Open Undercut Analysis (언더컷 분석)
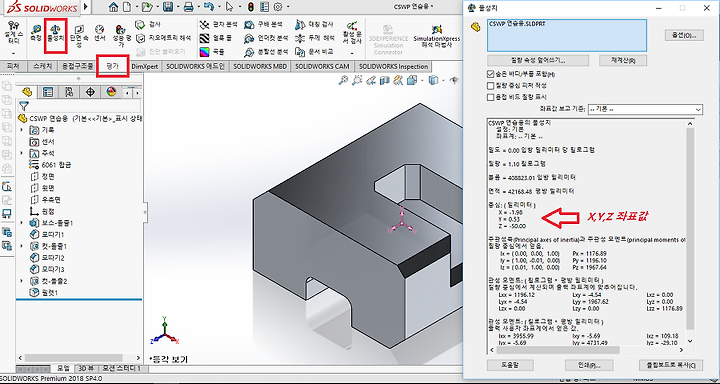This screenshot has height=384, width=720. click(x=266, y=38)
